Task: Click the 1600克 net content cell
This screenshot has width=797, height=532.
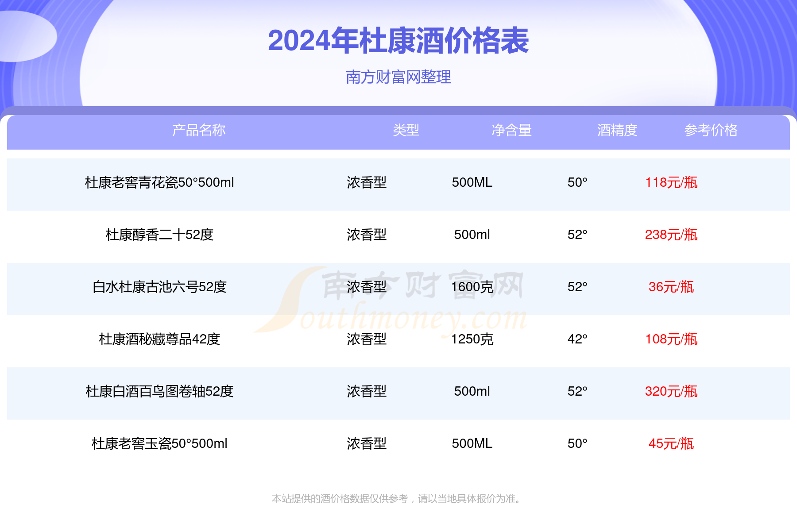Action: click(472, 287)
